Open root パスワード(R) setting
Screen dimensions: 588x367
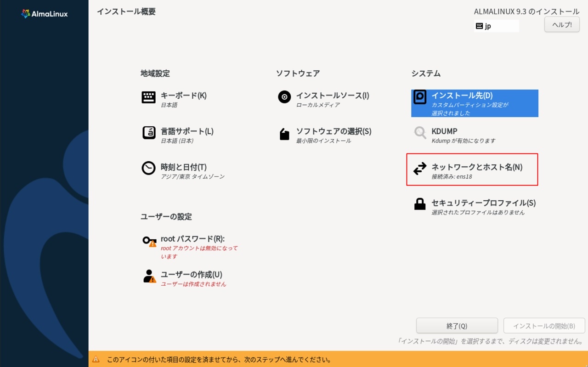pyautogui.click(x=192, y=239)
